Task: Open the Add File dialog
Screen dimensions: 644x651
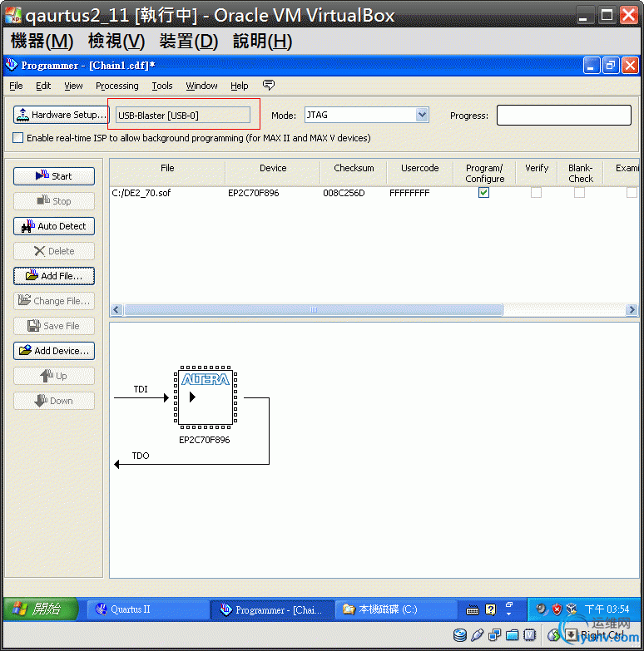Action: pyautogui.click(x=54, y=276)
